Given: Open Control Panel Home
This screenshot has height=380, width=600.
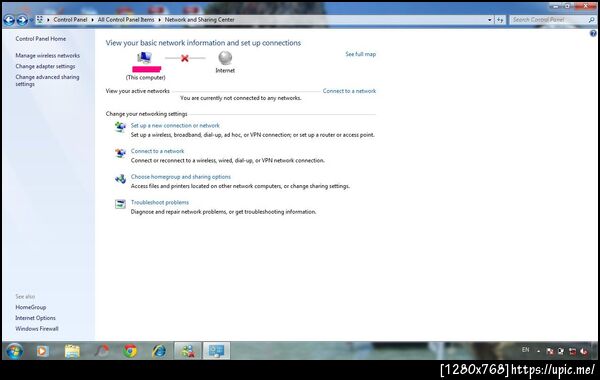Looking at the screenshot, I should click(x=41, y=39).
